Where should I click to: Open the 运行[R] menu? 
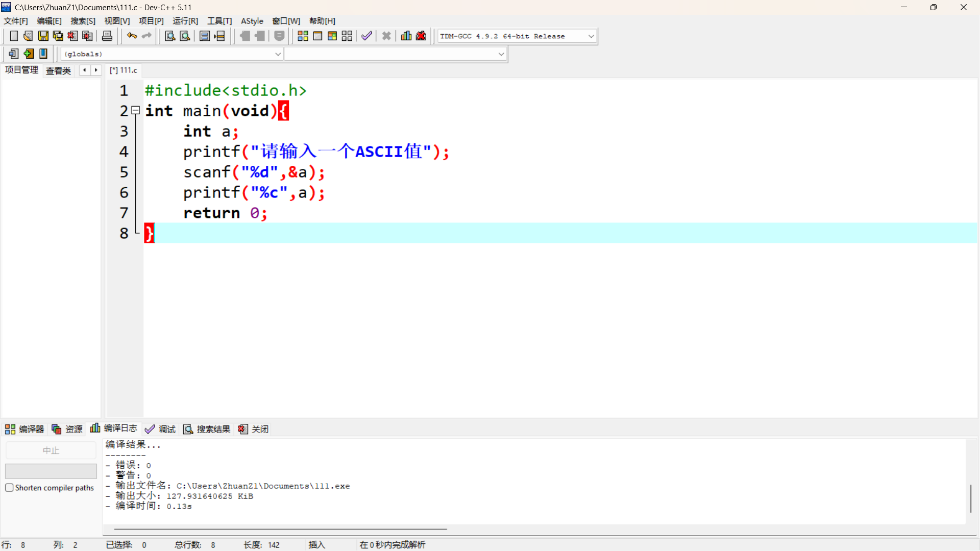(185, 21)
